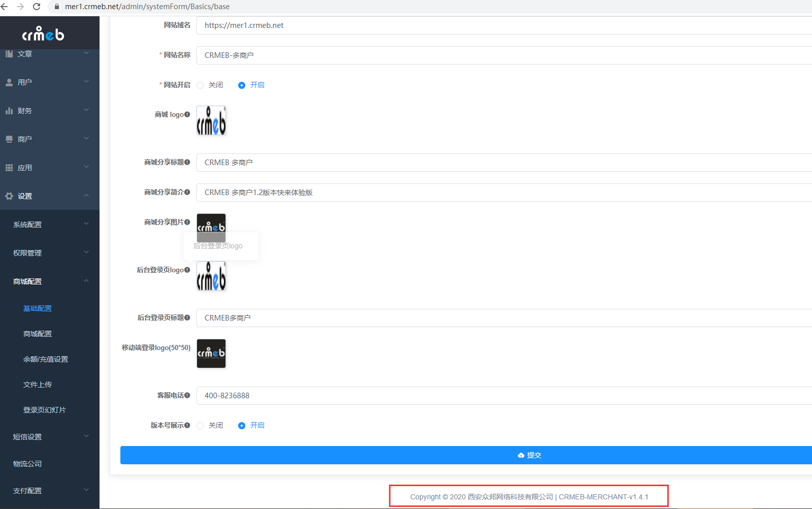This screenshot has width=812, height=509.
Task: Click the 商城分享图片 image thumbnail
Action: (x=211, y=228)
